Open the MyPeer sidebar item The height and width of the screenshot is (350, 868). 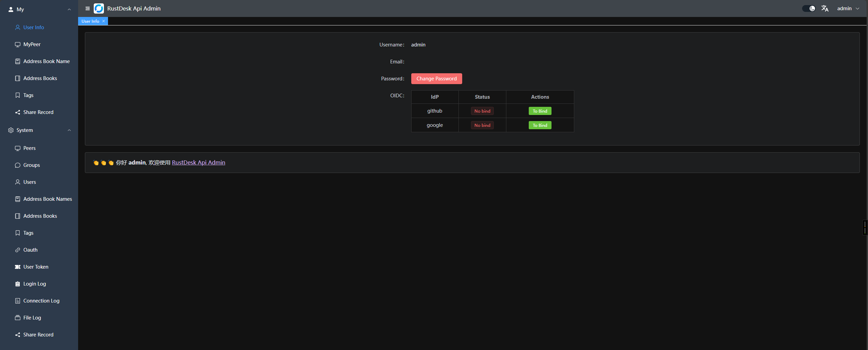coord(32,44)
